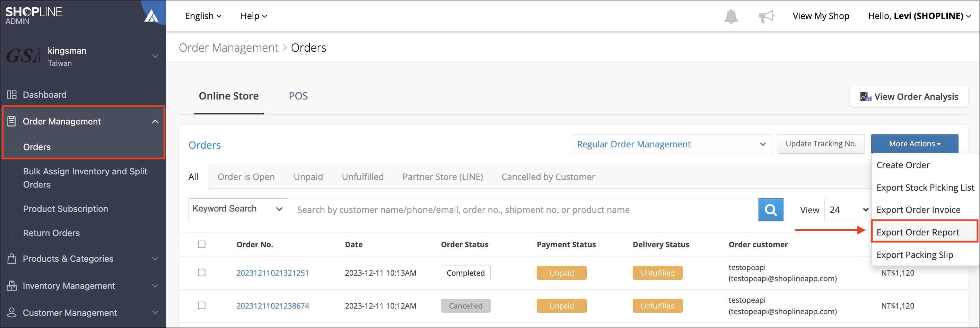Click the Update Tracking No. button
The height and width of the screenshot is (328, 980).
(821, 144)
